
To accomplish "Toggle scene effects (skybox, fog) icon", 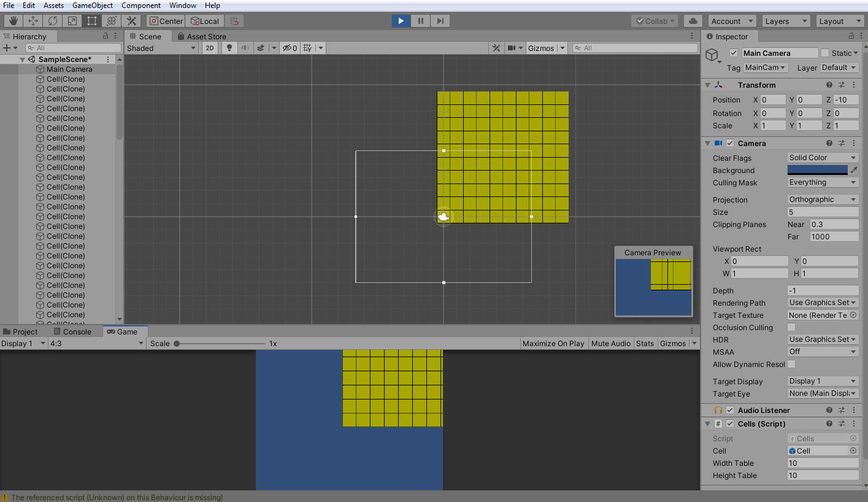I will 260,48.
